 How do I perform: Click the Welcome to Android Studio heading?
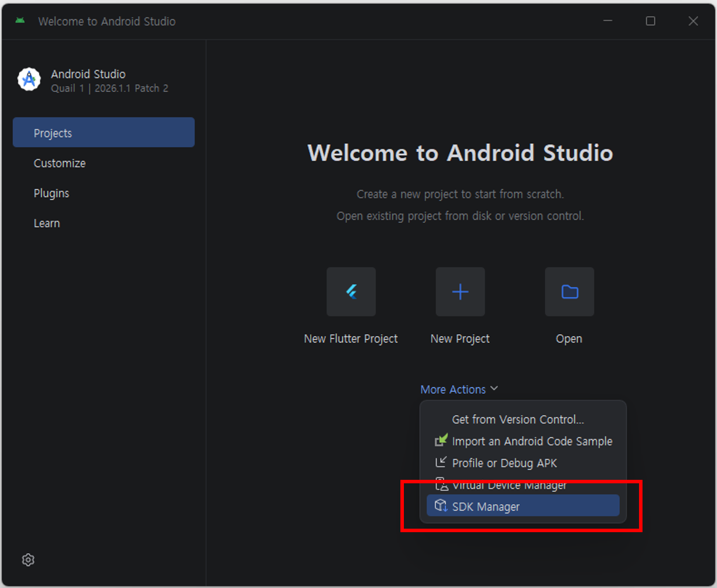click(460, 152)
